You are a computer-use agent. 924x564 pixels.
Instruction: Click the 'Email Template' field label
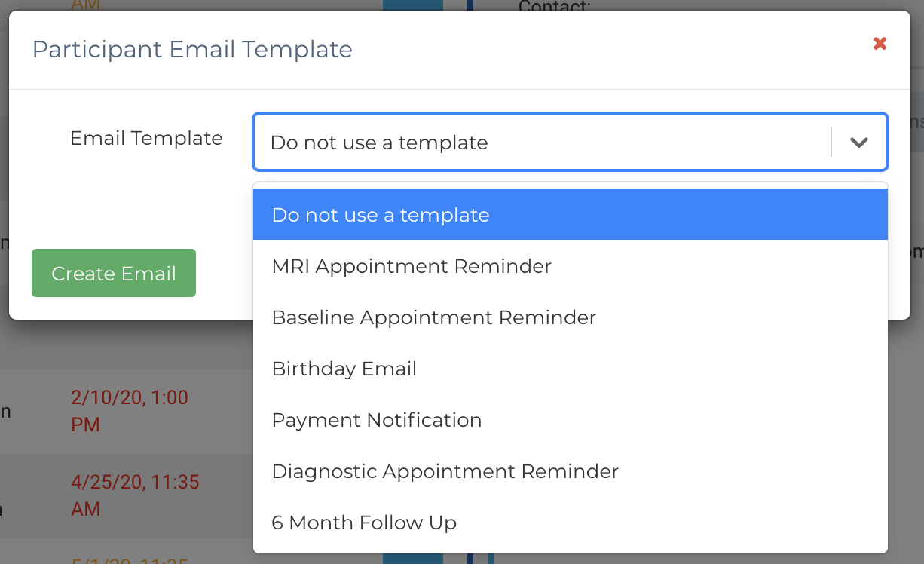[x=146, y=138]
